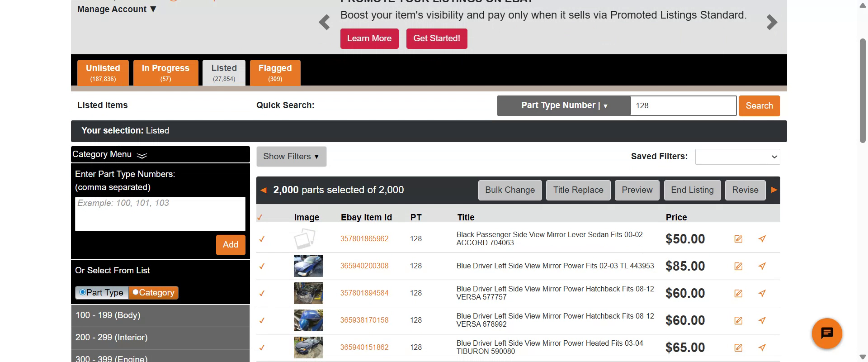Screen dimensions: 868x362
Task: Click the page's vertical scrollbar thumb
Action: tap(863, 90)
